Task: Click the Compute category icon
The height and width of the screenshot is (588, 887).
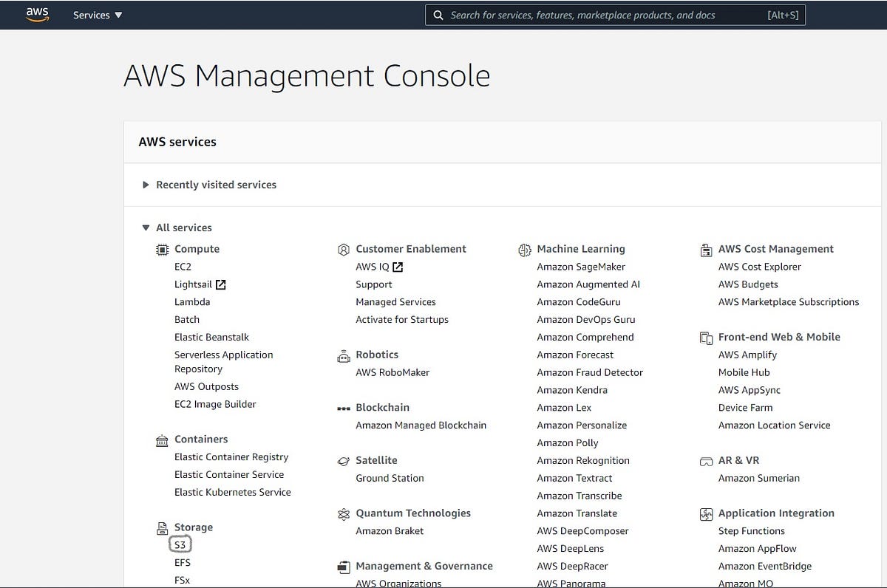Action: (x=162, y=249)
